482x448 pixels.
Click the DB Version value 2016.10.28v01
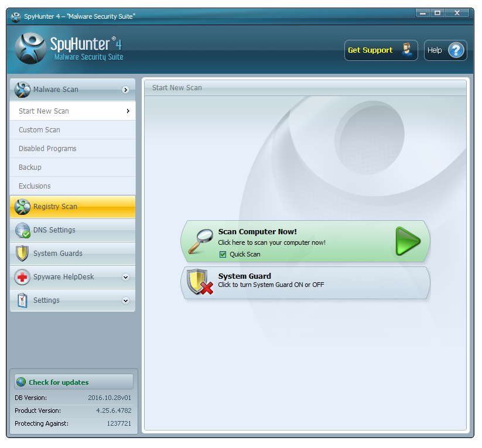pyautogui.click(x=110, y=398)
